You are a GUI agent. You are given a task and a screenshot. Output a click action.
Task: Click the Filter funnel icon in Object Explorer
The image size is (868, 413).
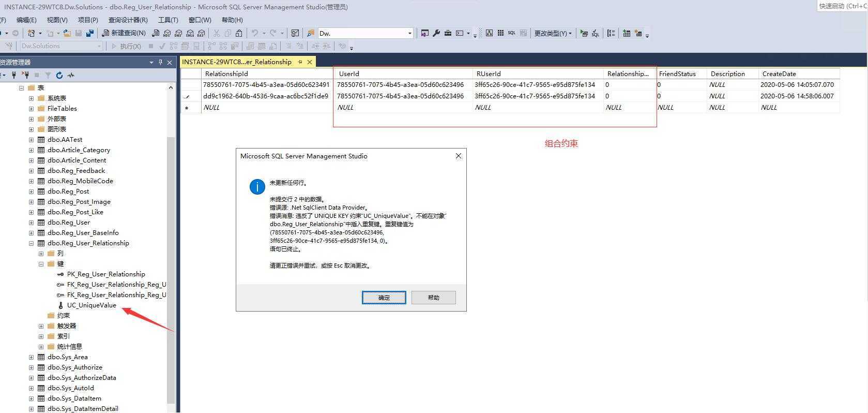click(48, 75)
